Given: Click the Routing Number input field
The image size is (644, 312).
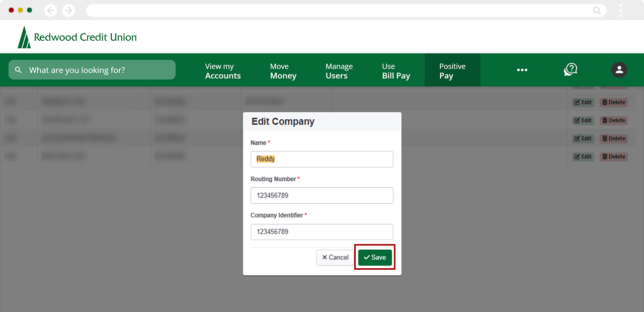Looking at the screenshot, I should [322, 195].
